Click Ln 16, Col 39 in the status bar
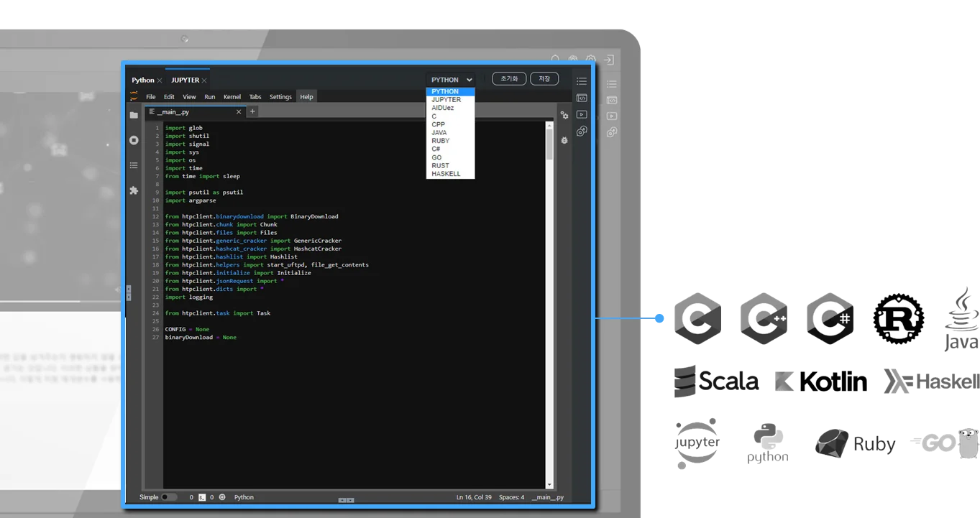Viewport: 980px width, 518px height. coord(474,496)
